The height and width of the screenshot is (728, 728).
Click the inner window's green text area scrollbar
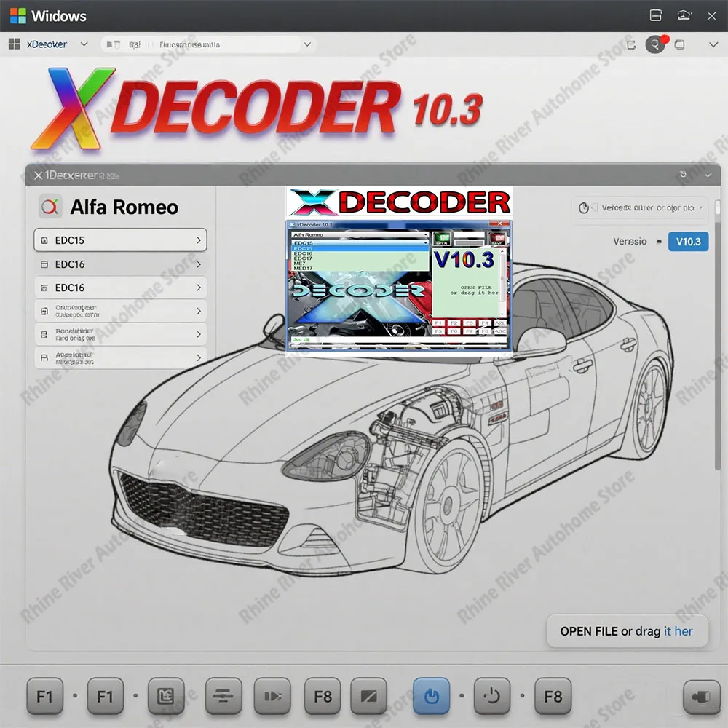502,282
